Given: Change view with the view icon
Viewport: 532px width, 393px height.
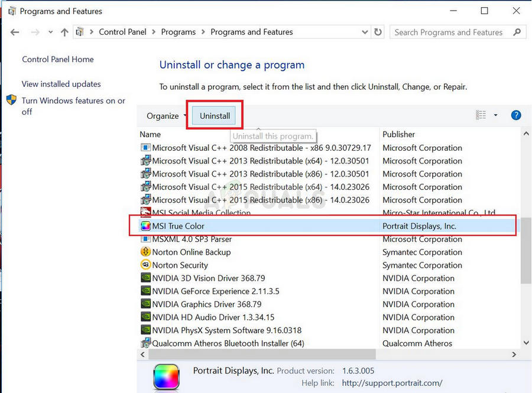Looking at the screenshot, I should pyautogui.click(x=481, y=115).
